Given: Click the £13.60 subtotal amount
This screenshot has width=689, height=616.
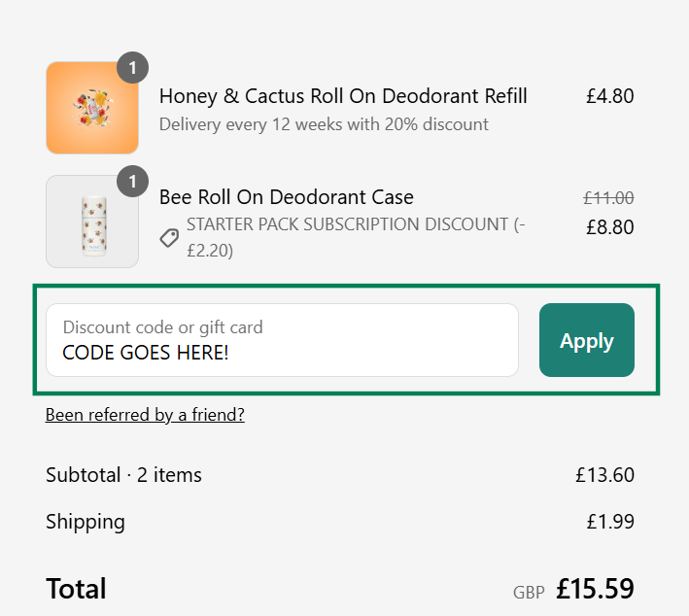Looking at the screenshot, I should coord(604,475).
